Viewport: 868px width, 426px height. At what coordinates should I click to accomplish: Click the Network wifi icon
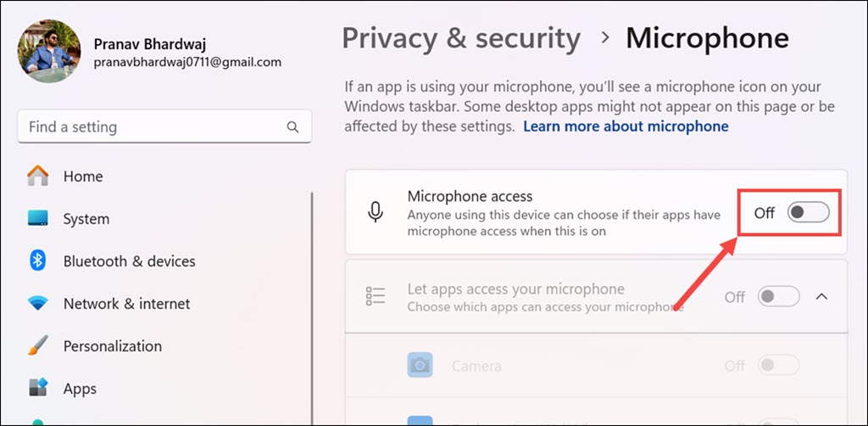pos(38,304)
